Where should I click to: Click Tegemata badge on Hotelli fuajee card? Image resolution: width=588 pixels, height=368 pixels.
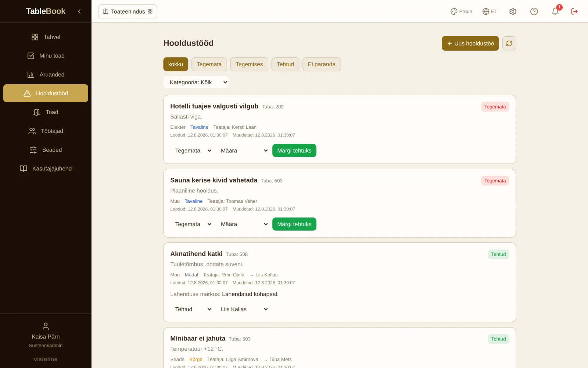495,107
